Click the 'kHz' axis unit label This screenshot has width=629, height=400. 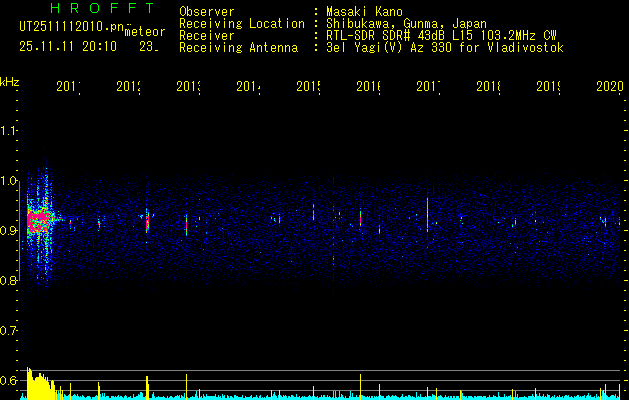10,82
